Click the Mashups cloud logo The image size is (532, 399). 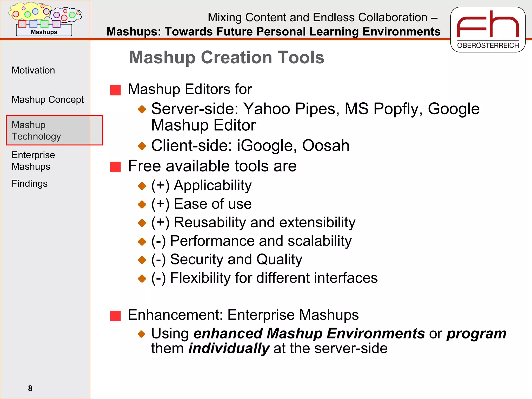[x=45, y=19]
